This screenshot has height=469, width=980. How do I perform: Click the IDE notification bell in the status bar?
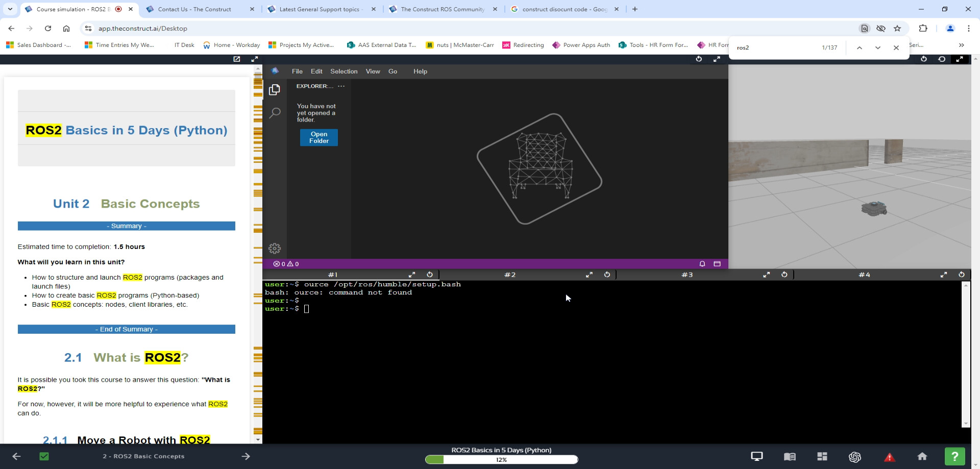point(702,264)
